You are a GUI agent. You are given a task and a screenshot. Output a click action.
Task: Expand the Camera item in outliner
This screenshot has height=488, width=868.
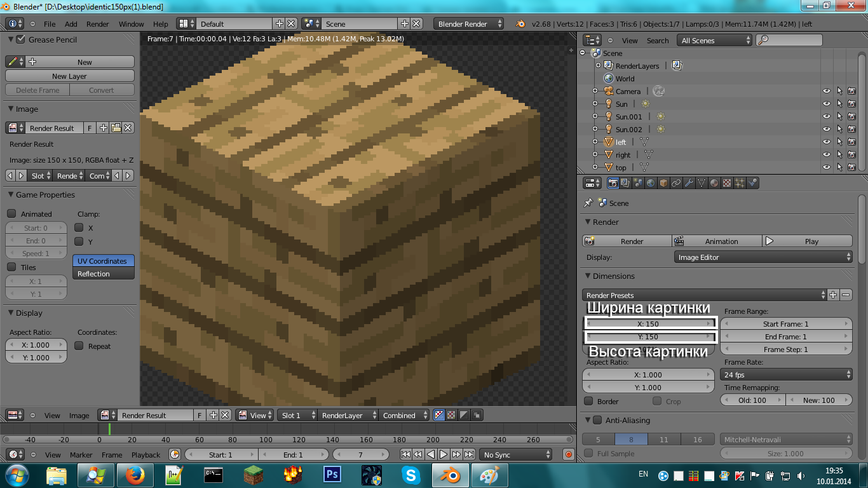[x=595, y=91]
